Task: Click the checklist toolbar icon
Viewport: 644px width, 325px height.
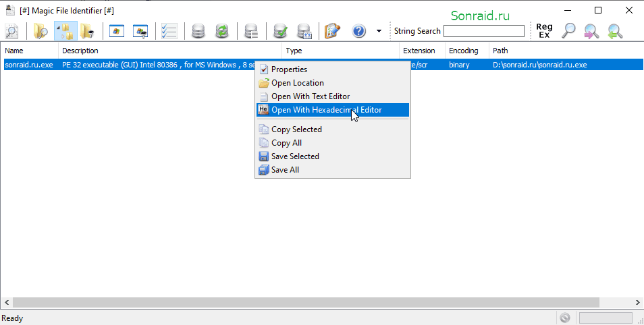Action: tap(169, 31)
